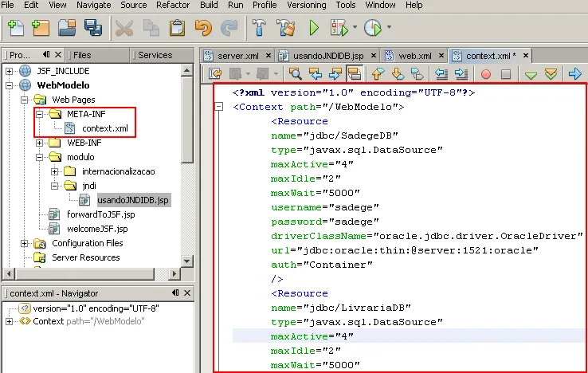Click the Save All disks icon
This screenshot has height=373, width=588.
coord(93,29)
